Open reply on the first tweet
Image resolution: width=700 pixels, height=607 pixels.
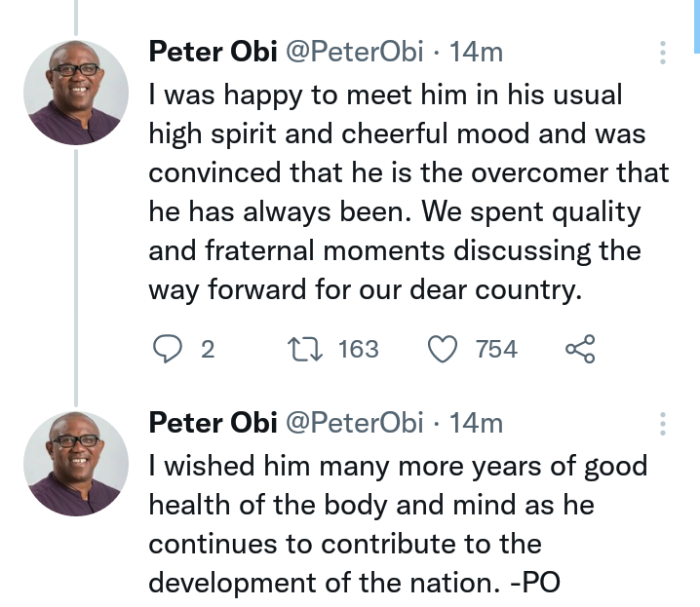tap(168, 349)
